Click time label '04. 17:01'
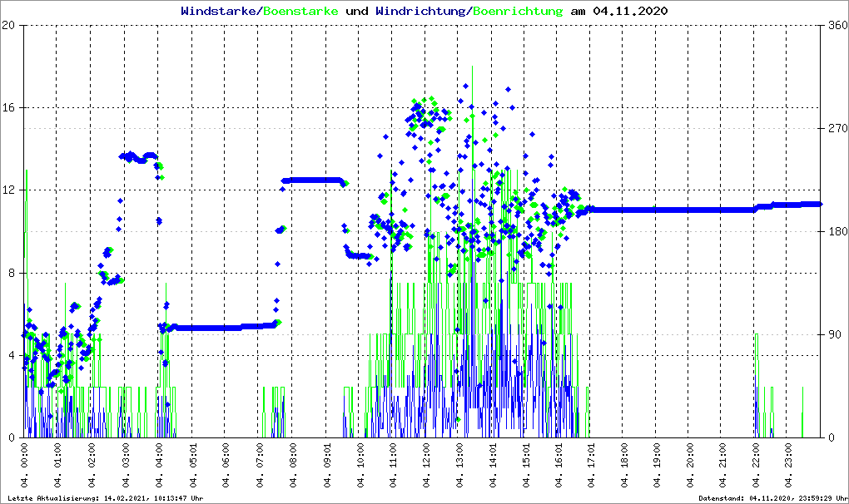The height and width of the screenshot is (504, 849). pos(591,465)
